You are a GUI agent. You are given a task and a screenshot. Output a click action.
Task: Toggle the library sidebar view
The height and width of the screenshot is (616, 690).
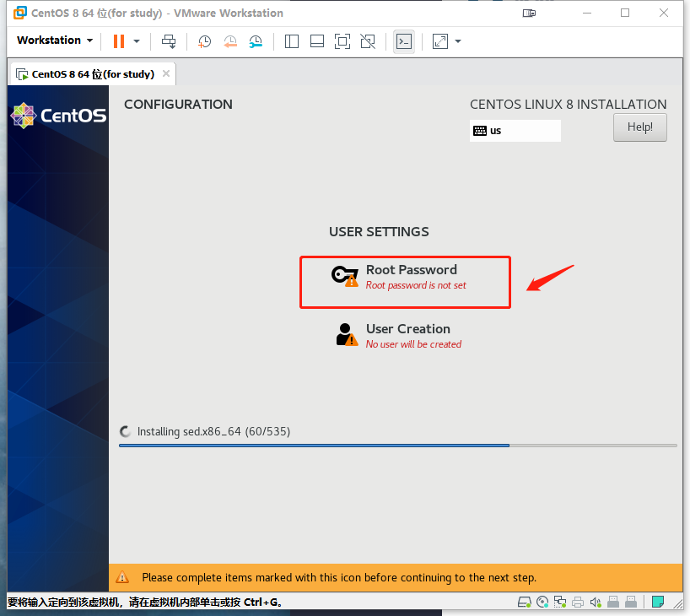(x=291, y=41)
